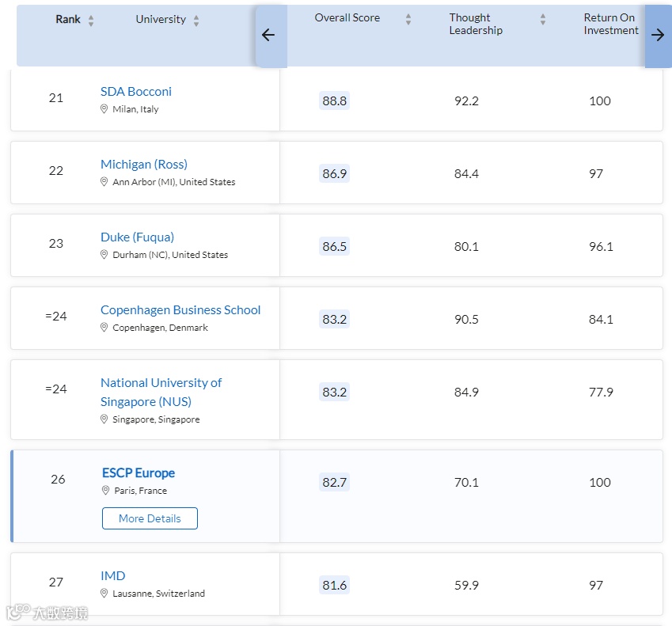Select Michigan (Ross) overall score 86.9

(x=334, y=173)
